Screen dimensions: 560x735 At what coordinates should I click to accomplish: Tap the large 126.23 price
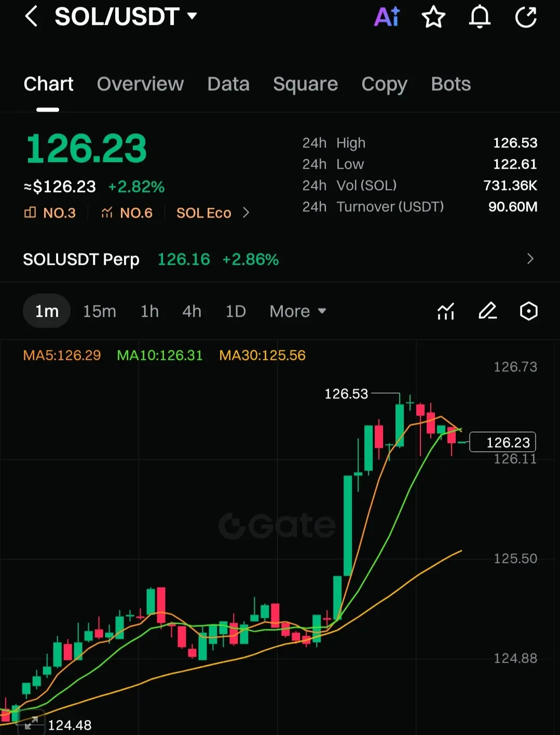pos(87,149)
